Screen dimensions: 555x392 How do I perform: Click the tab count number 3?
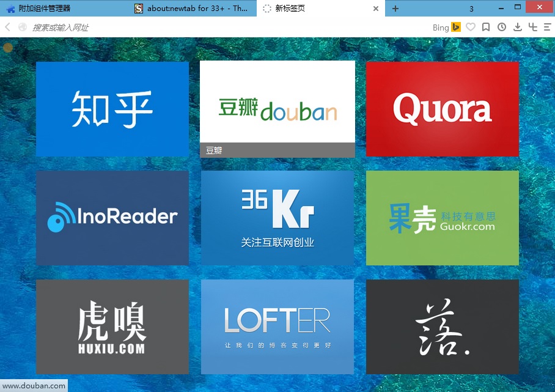click(471, 9)
